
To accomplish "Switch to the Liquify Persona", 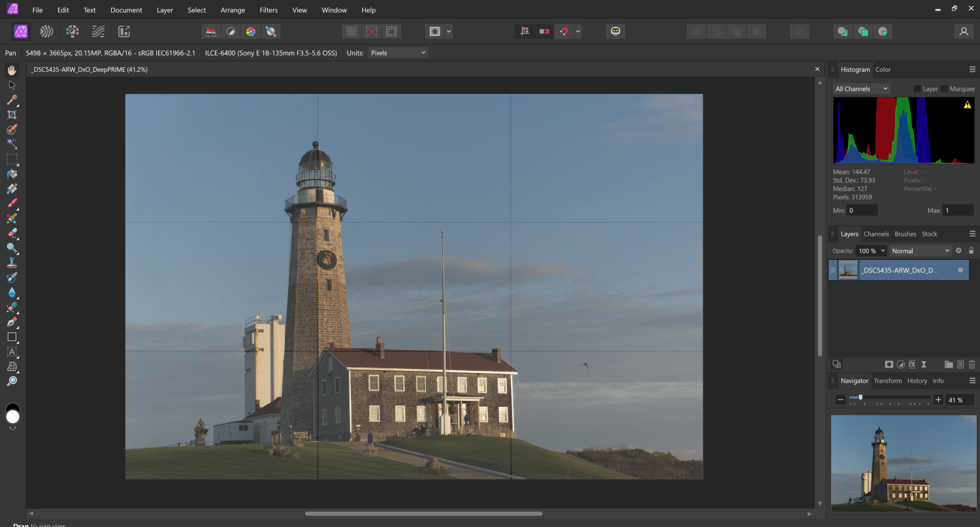I will [x=46, y=31].
